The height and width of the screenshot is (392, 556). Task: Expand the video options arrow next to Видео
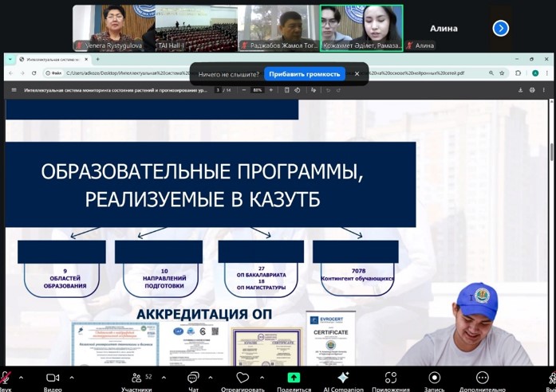pos(72,378)
